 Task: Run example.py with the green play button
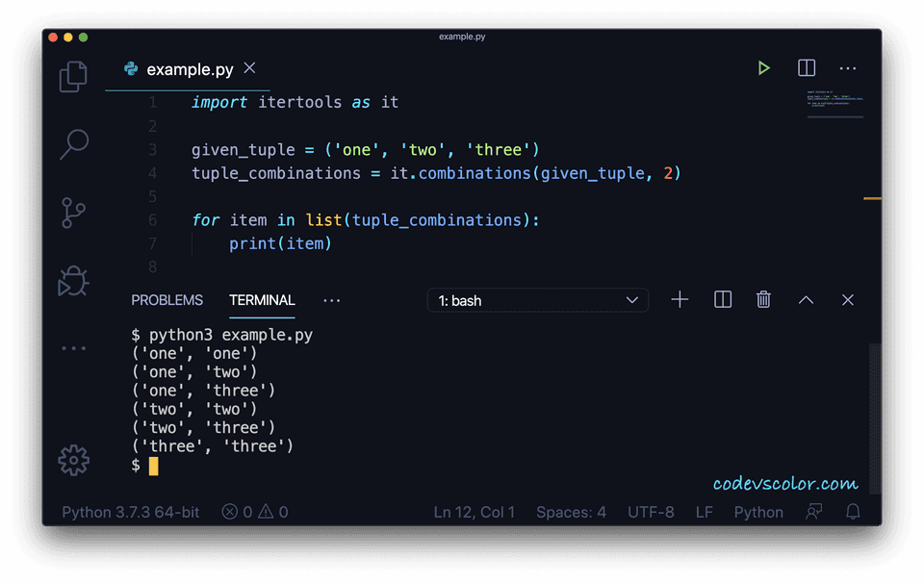coord(764,68)
